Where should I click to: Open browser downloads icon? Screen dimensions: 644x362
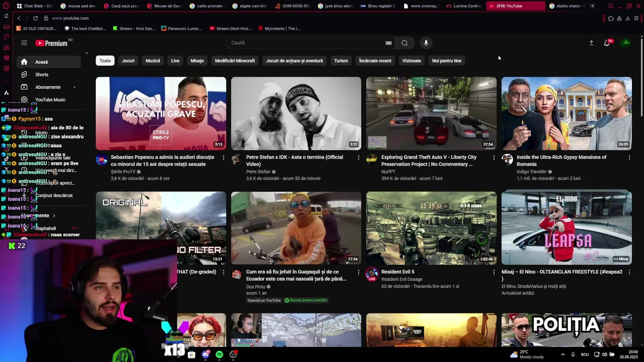pyautogui.click(x=627, y=18)
